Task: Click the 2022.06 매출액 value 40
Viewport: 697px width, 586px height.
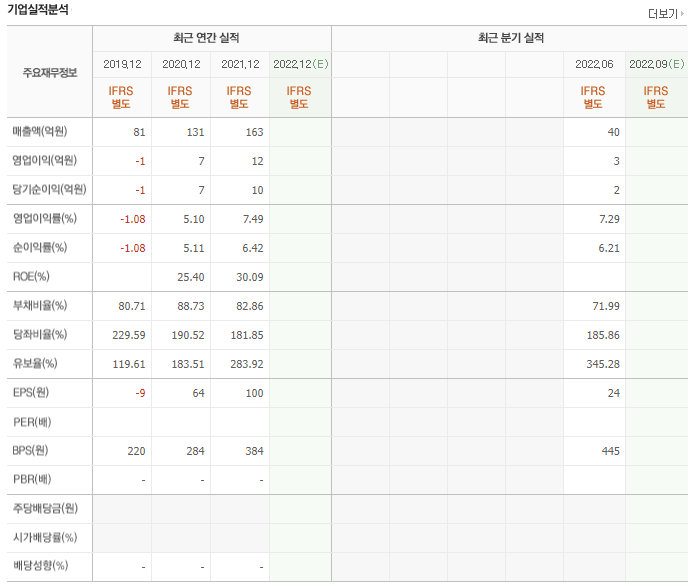Action: click(x=613, y=132)
